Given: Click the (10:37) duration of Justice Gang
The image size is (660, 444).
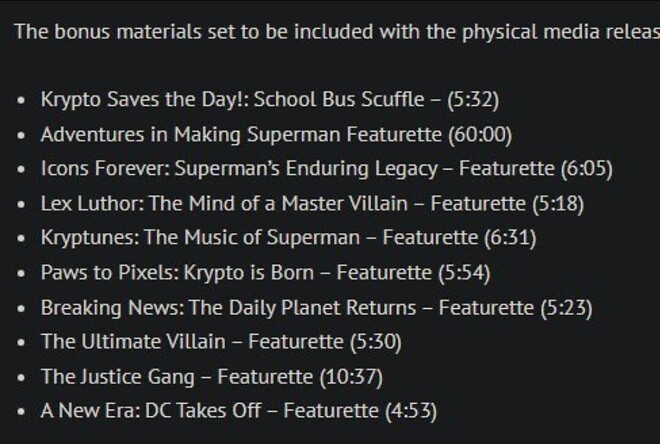Looking at the screenshot, I should [x=350, y=377].
